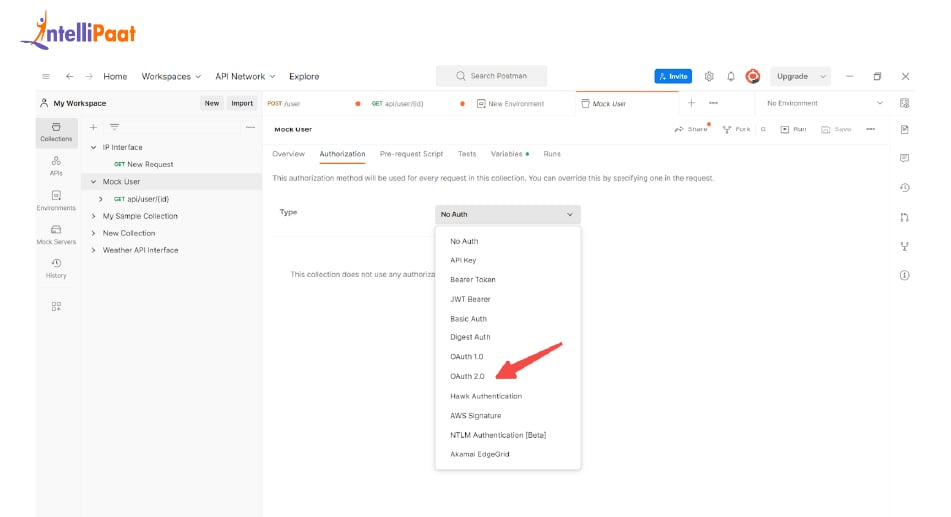Open the hamburger menu icon

pos(45,76)
